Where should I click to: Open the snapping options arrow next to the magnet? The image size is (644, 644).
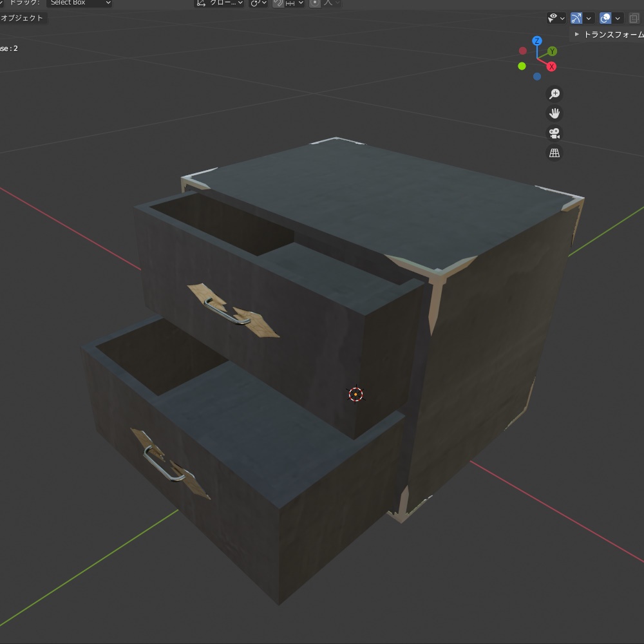click(x=300, y=3)
